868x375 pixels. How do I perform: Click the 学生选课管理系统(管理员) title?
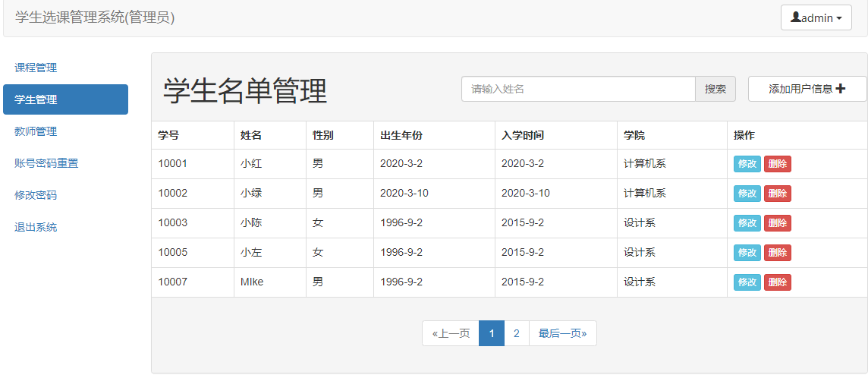(x=95, y=17)
